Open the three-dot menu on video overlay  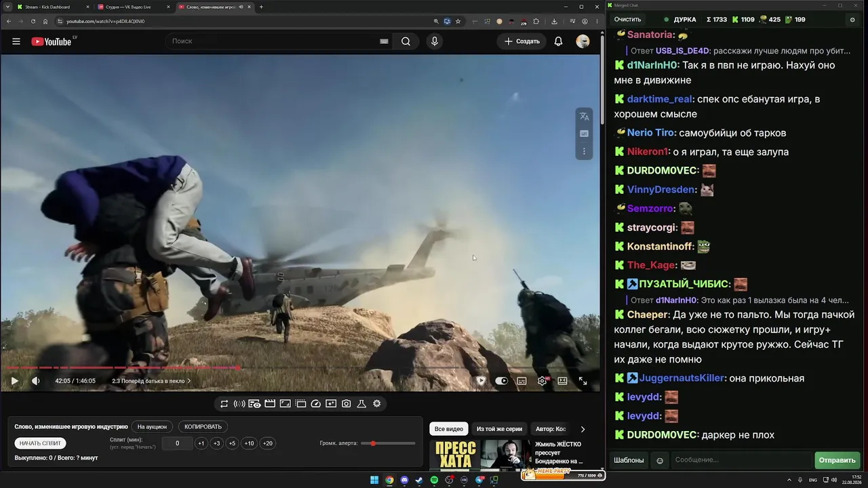584,151
